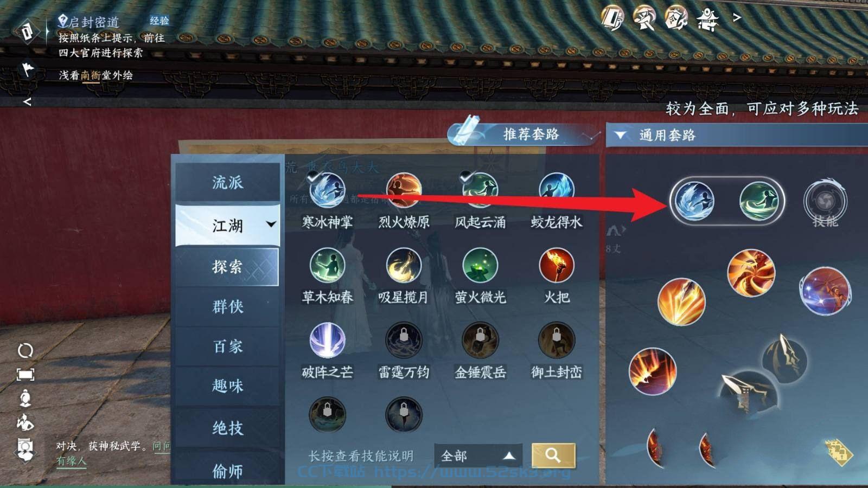Image resolution: width=868 pixels, height=488 pixels.
Task: Expand the 江湖 category dropdown arrow
Action: click(271, 224)
